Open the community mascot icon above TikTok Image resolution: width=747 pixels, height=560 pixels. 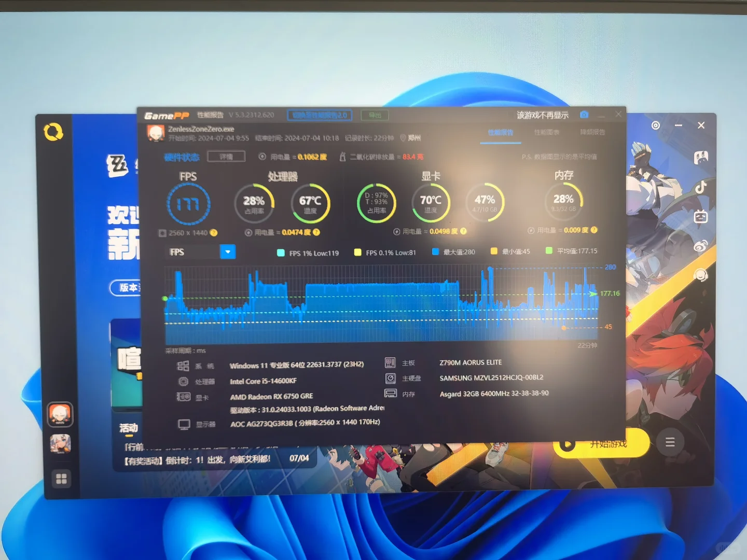coord(701,157)
